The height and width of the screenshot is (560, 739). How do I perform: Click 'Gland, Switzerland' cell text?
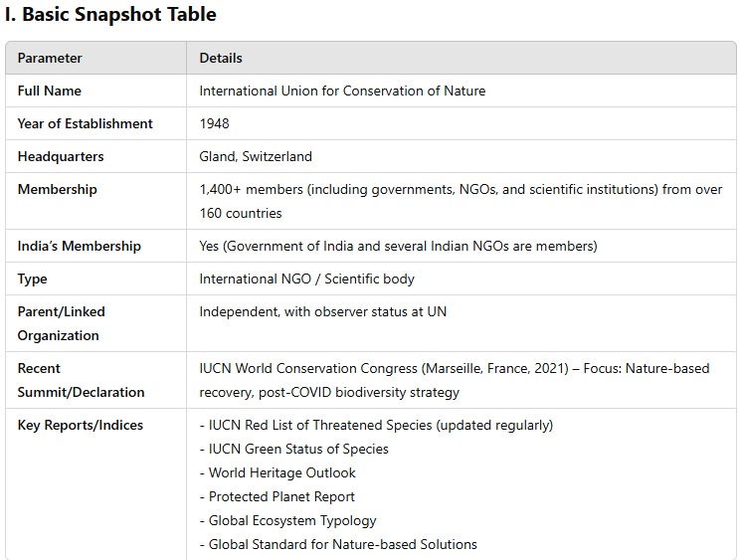coord(256,156)
